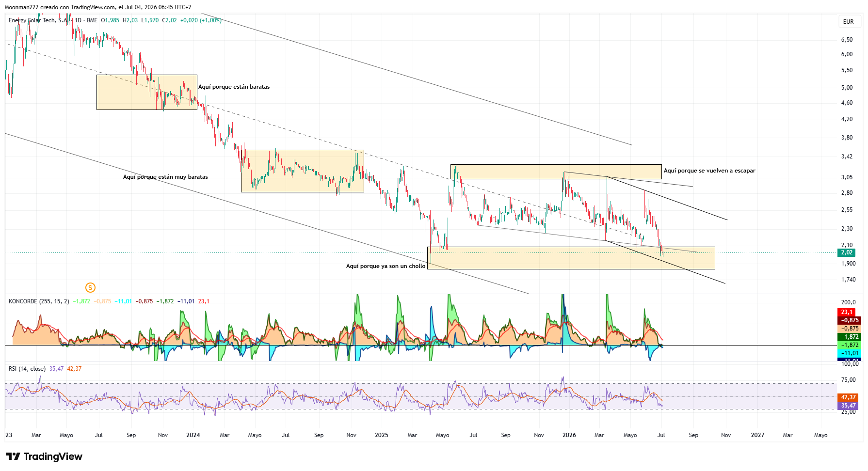Click the cyan -11,01 KONCORDE value tag
This screenshot has width=868, height=471.
pyautogui.click(x=849, y=353)
